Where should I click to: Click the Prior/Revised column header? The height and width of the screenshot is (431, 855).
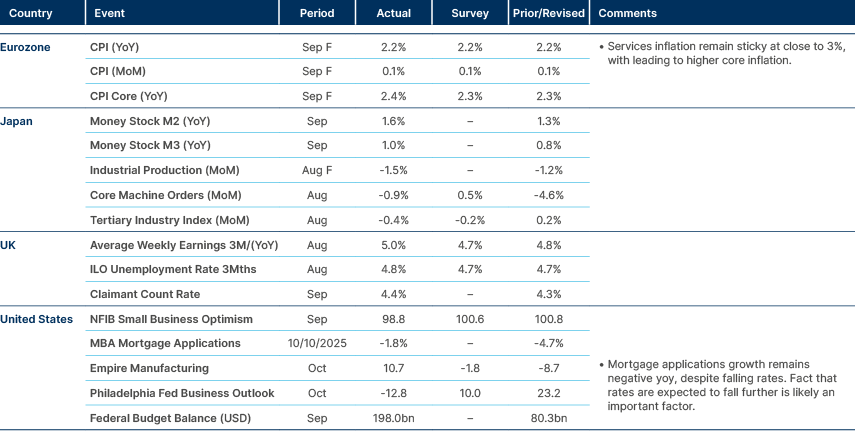pos(549,14)
